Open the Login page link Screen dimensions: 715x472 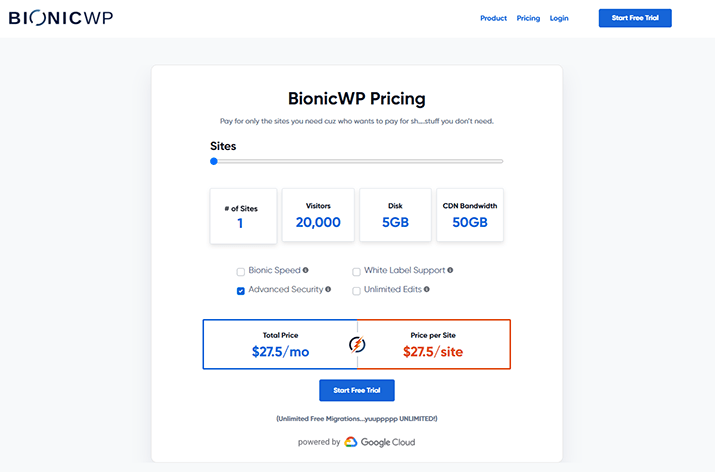(559, 18)
